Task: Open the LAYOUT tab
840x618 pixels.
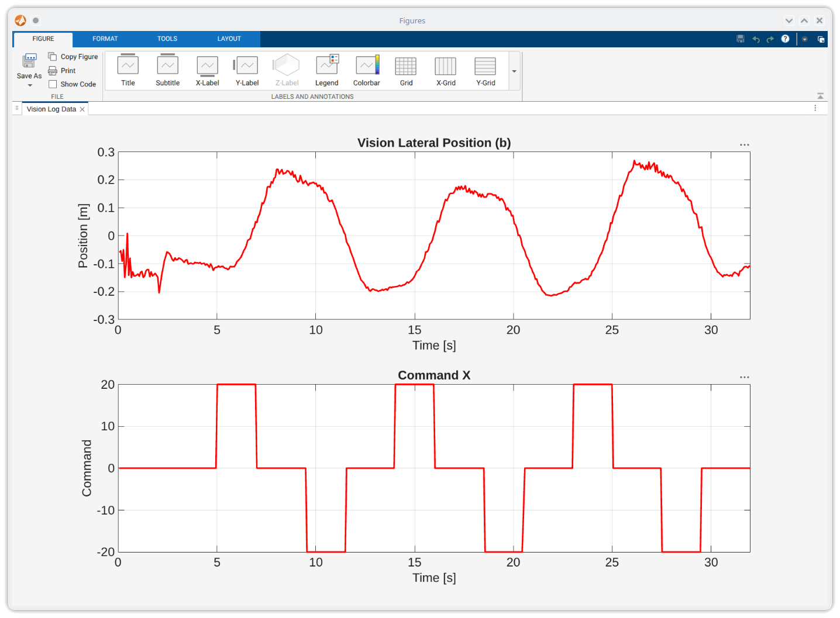Action: [229, 39]
